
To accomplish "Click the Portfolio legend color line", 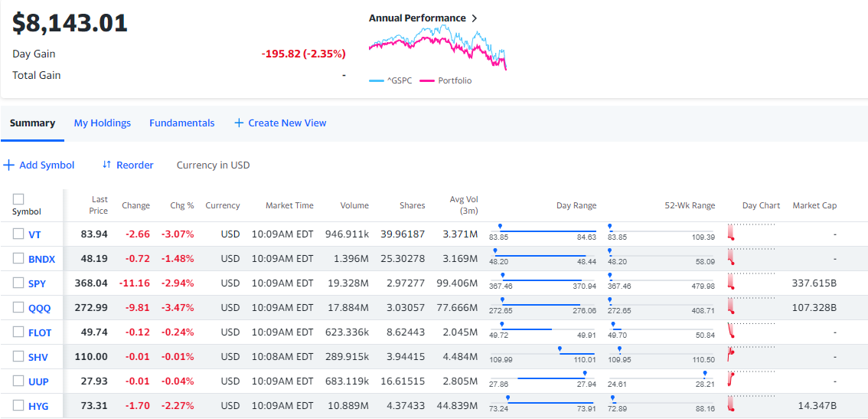I will pyautogui.click(x=427, y=81).
